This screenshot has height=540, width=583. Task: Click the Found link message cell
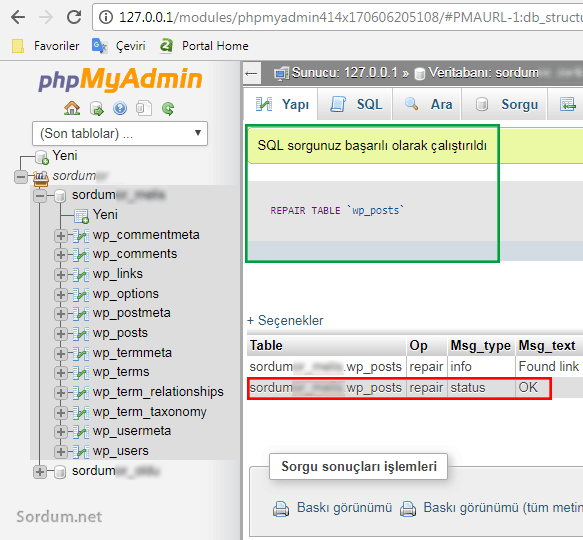click(x=548, y=367)
